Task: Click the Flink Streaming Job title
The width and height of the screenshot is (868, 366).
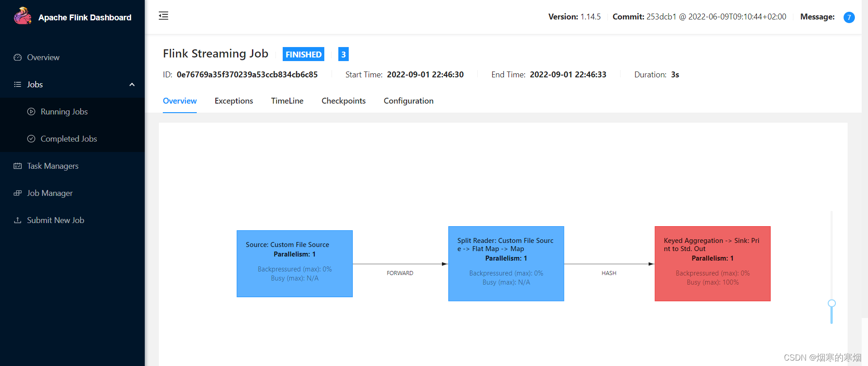Action: [216, 53]
